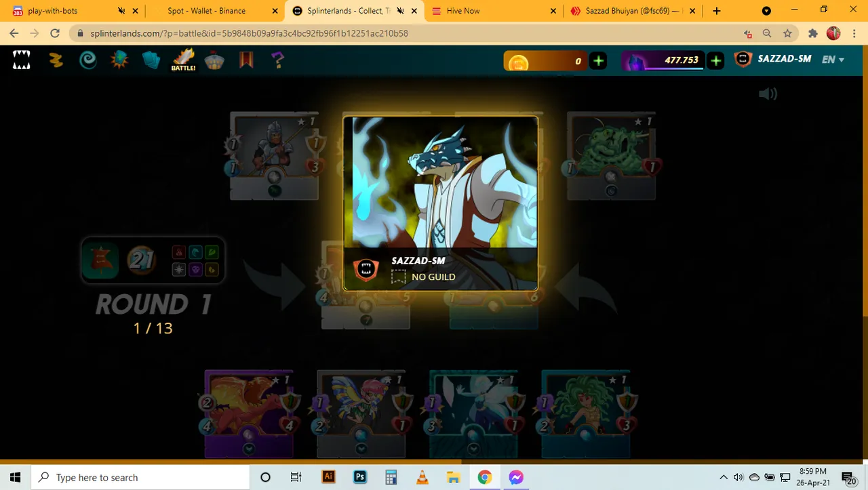
Task: Click the mana cap 21 badge
Action: [x=142, y=260]
